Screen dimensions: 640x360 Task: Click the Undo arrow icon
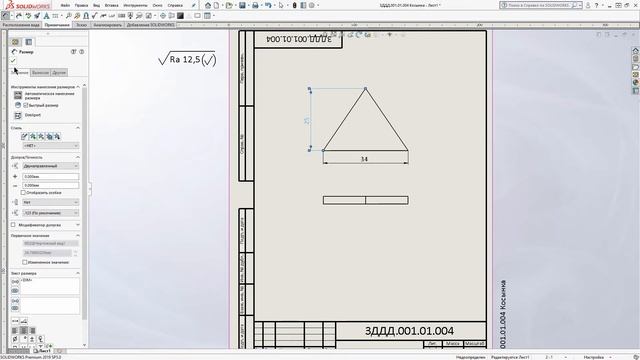pos(268,5)
